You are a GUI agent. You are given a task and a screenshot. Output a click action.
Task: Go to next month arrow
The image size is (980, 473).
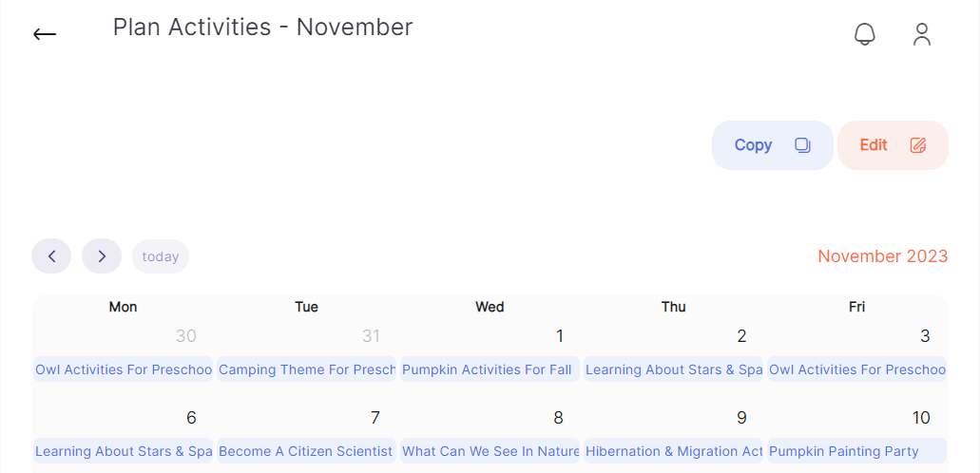[x=102, y=256]
